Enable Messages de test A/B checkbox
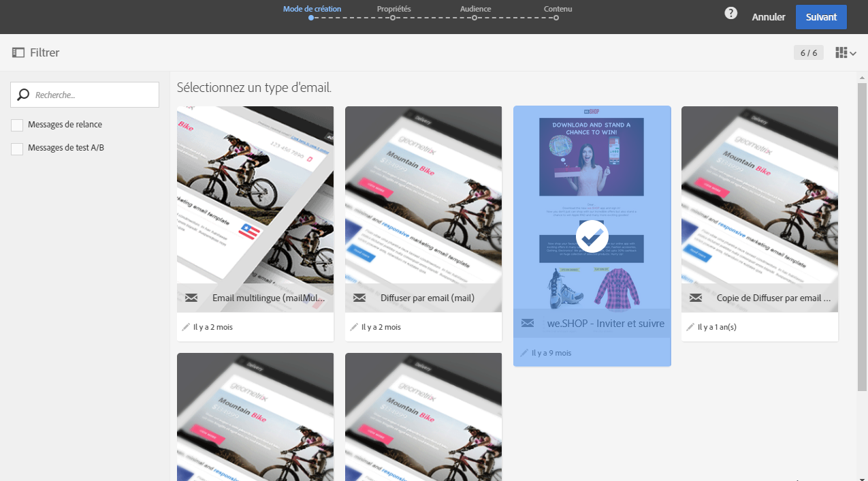This screenshot has height=481, width=868. coord(17,149)
